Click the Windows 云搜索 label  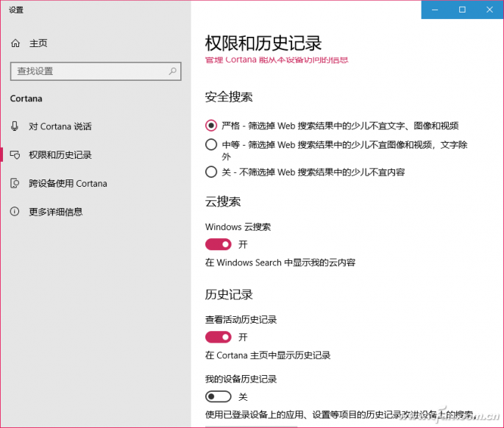coord(238,227)
